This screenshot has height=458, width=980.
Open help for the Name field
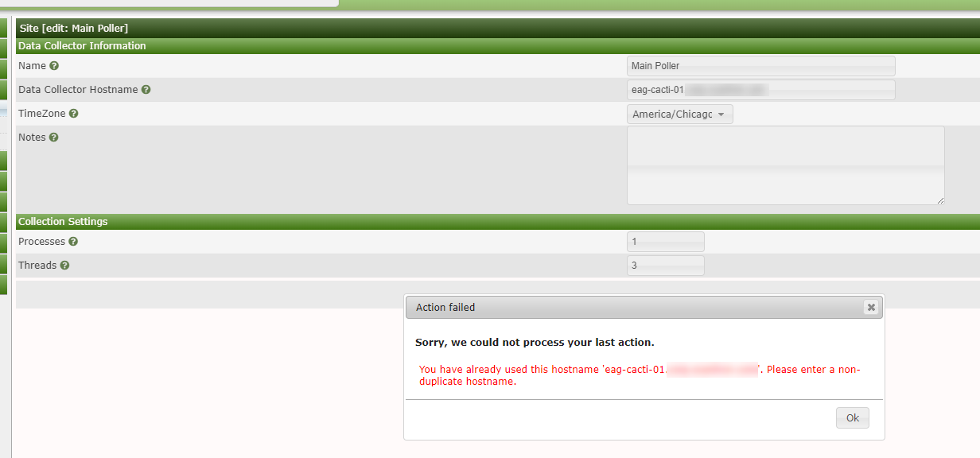52,65
